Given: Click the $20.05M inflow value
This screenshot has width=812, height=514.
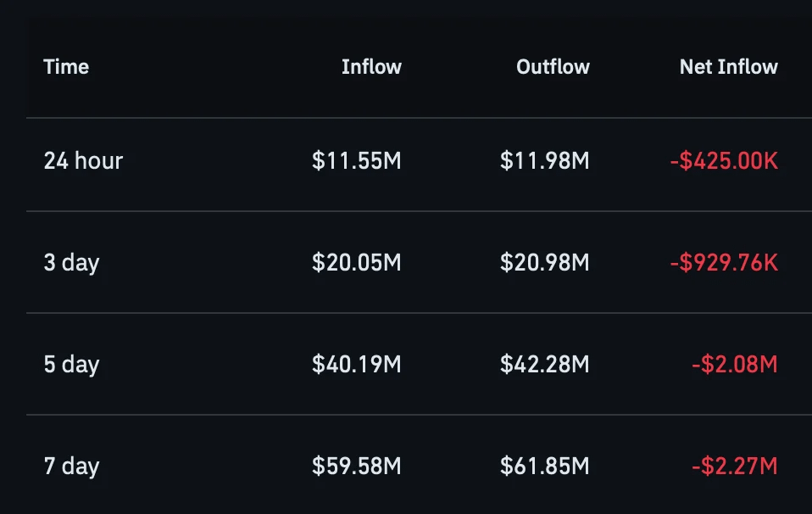Looking at the screenshot, I should [x=357, y=262].
